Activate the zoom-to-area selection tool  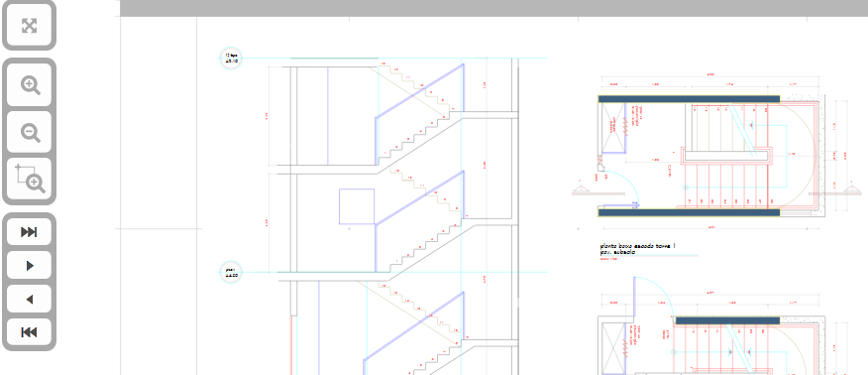29,180
